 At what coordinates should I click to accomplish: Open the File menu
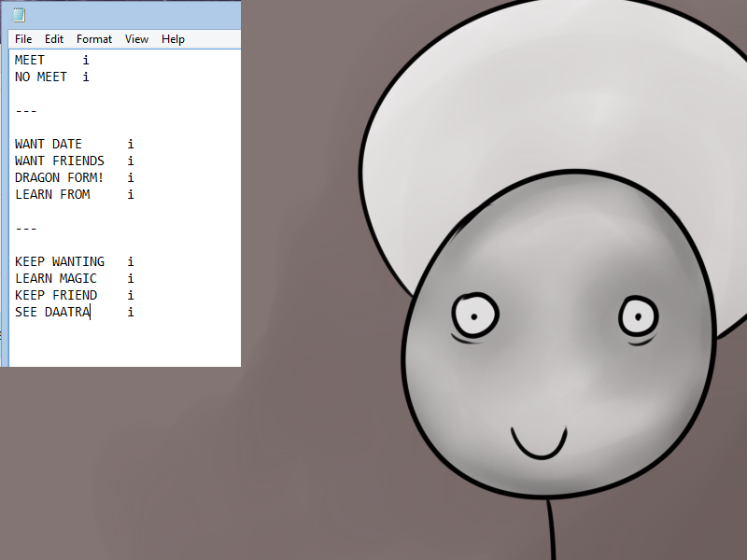pos(23,39)
